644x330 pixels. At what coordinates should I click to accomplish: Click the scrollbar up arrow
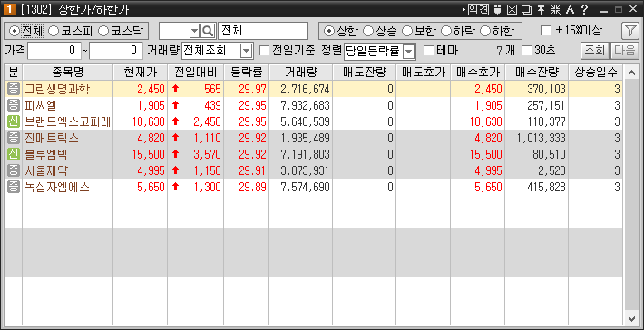[631, 73]
